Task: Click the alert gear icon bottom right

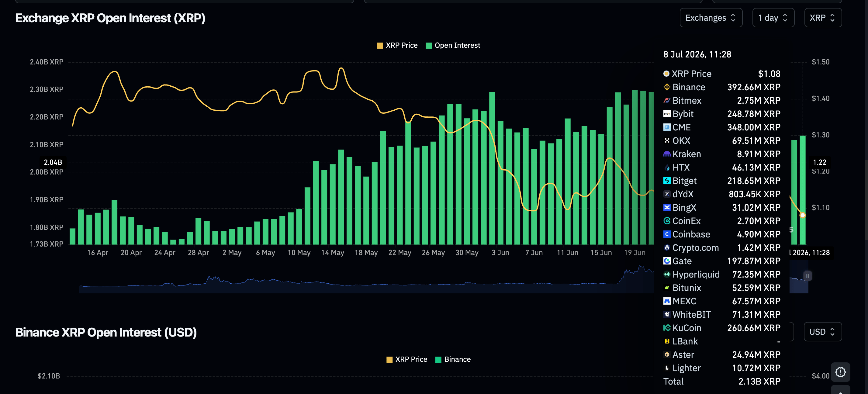Action: coord(840,372)
